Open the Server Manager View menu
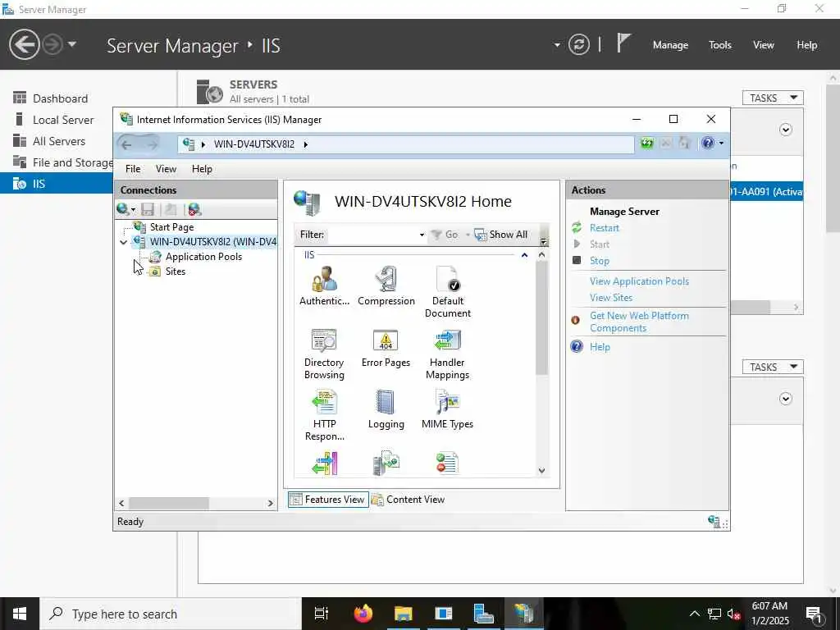This screenshot has width=840, height=630. 763,45
